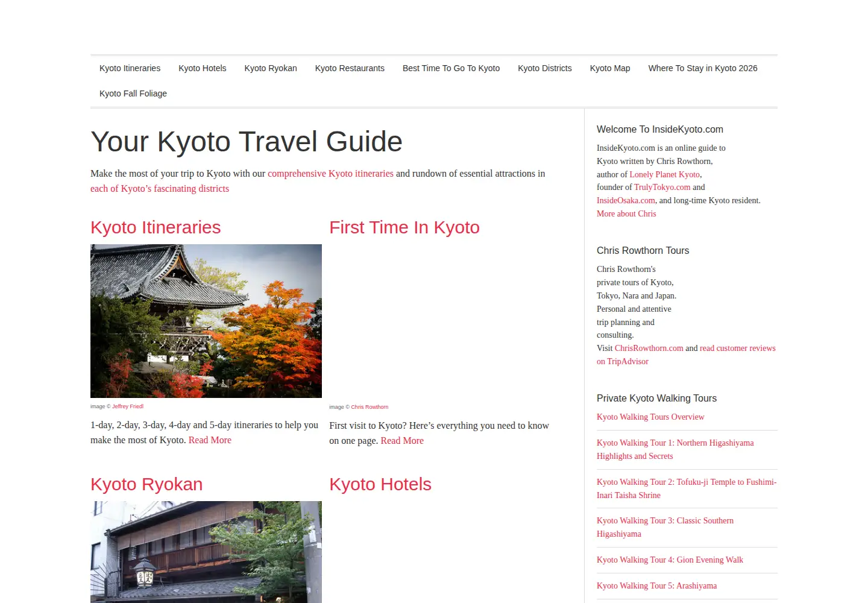Follow the comprehensive Kyoto itineraries link
The height and width of the screenshot is (603, 868).
click(x=330, y=174)
